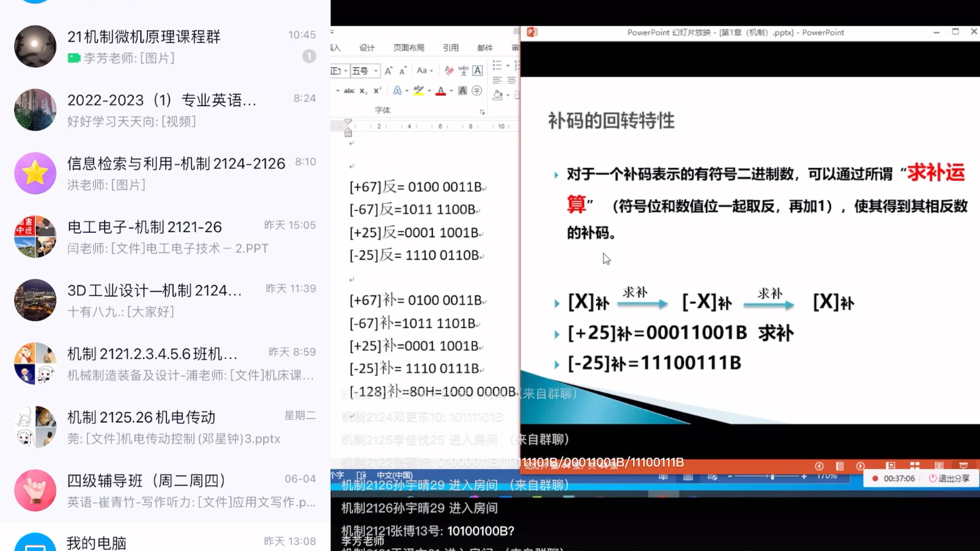Click the Word zoom out minus button
This screenshot has height=551, width=980.
730,477
